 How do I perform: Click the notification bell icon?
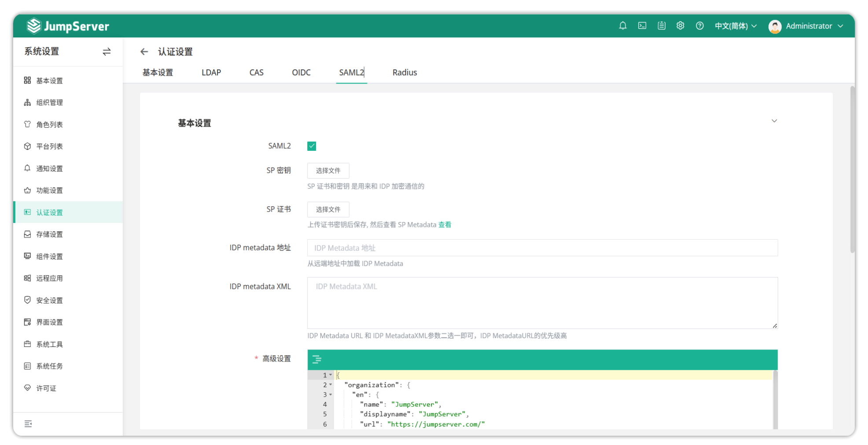622,26
